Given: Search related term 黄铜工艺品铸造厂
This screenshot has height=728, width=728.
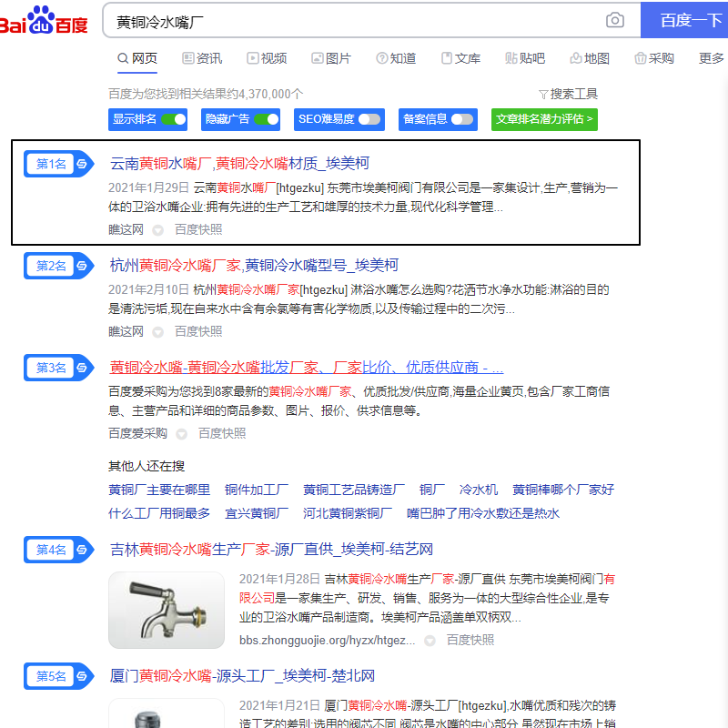Looking at the screenshot, I should pyautogui.click(x=354, y=490).
